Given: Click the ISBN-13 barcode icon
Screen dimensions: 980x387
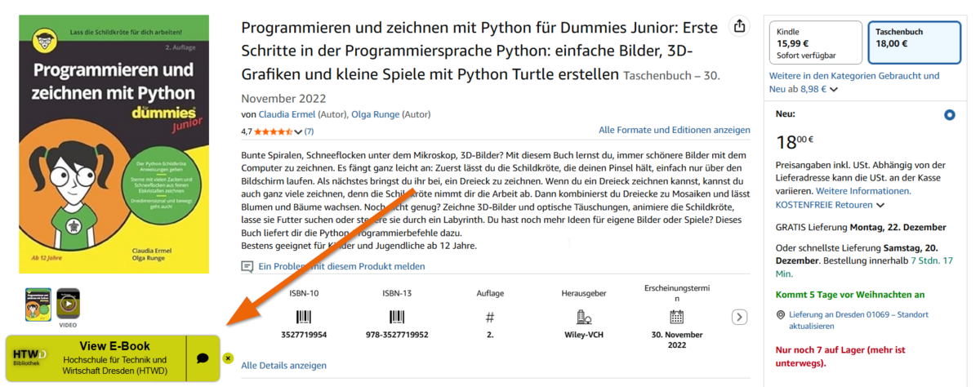Looking at the screenshot, I should 397,317.
